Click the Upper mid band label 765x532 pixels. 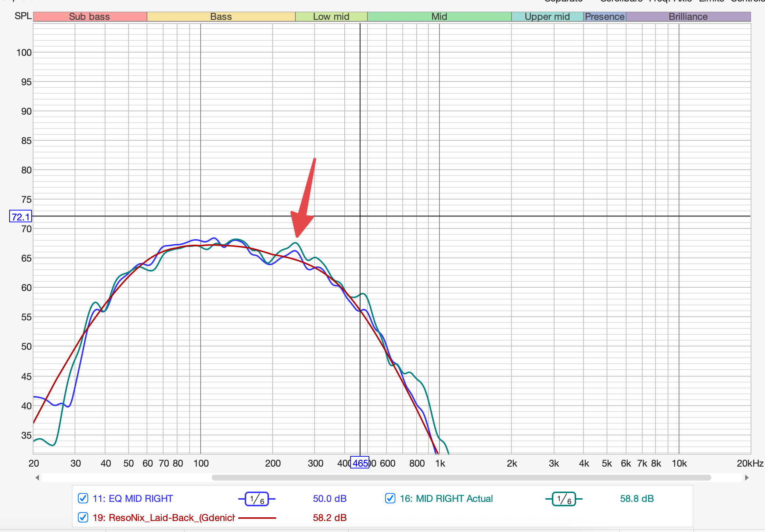click(547, 17)
